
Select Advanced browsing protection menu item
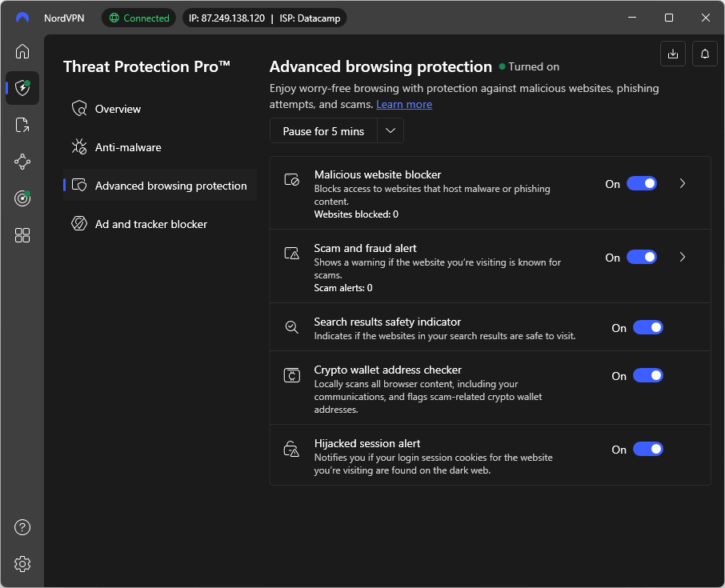(159, 186)
